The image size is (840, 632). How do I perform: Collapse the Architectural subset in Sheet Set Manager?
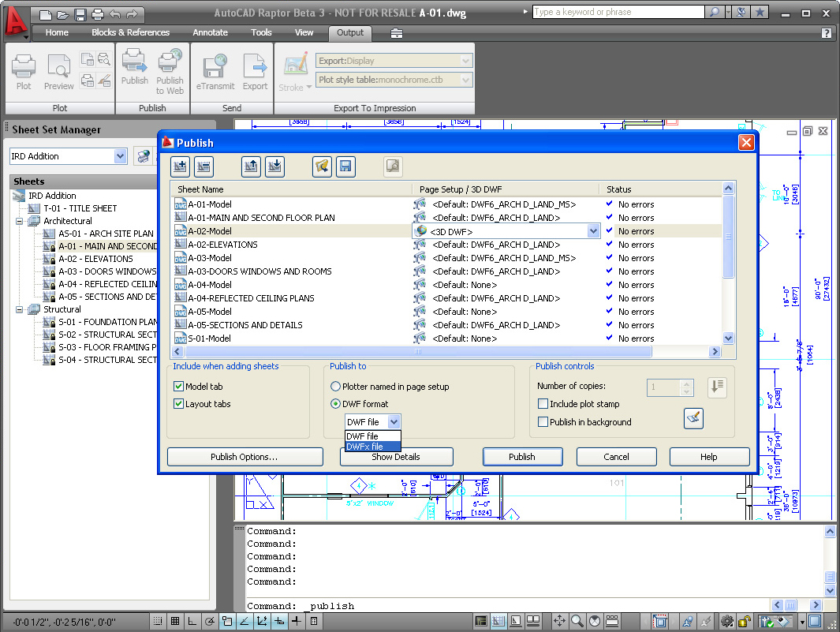pos(19,221)
